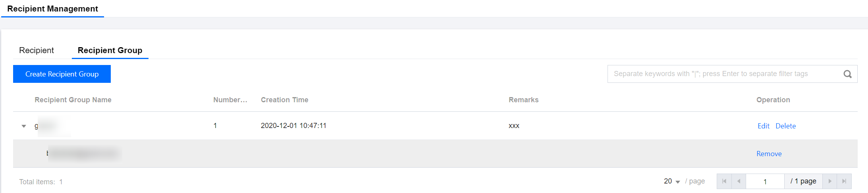Open the items per page dropdown
The height and width of the screenshot is (193, 868).
click(672, 181)
